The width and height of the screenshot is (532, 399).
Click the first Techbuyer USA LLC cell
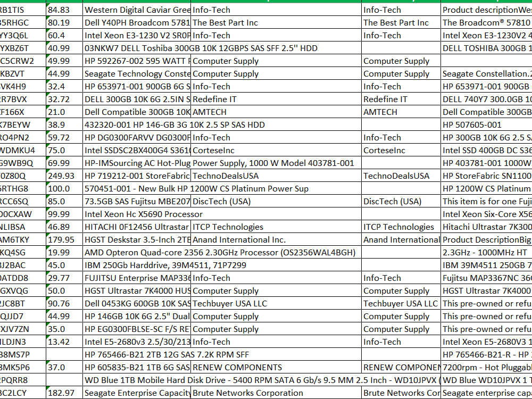(x=276, y=304)
